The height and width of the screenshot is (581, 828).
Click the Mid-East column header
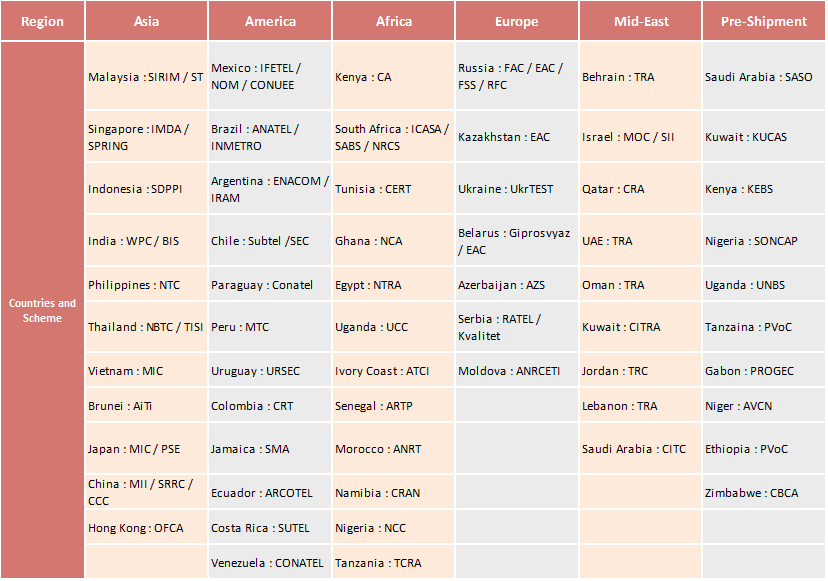coord(640,21)
